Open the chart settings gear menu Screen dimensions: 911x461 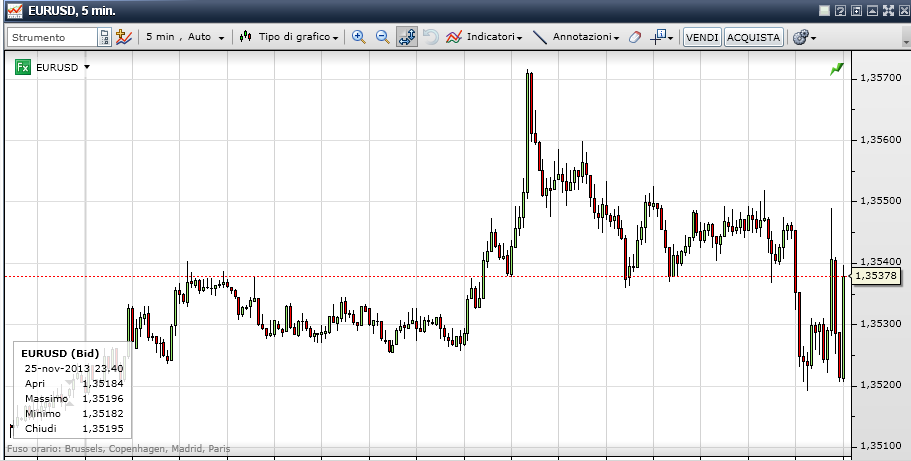tap(803, 37)
